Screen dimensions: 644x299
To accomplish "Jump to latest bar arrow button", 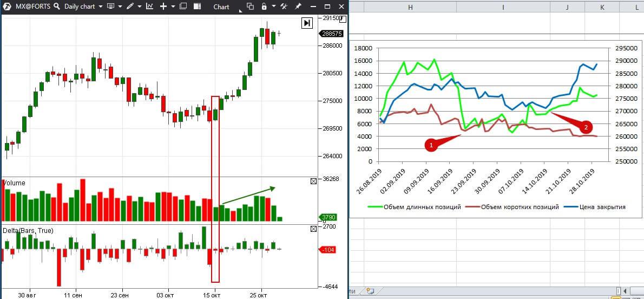I will (x=307, y=23).
